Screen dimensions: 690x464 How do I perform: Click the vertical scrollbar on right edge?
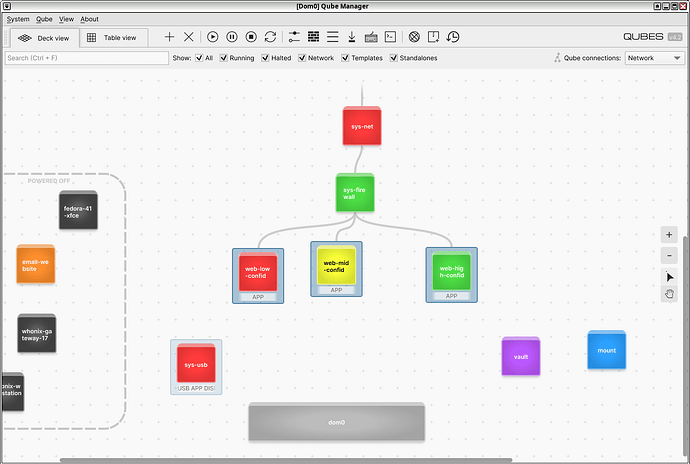(x=685, y=346)
